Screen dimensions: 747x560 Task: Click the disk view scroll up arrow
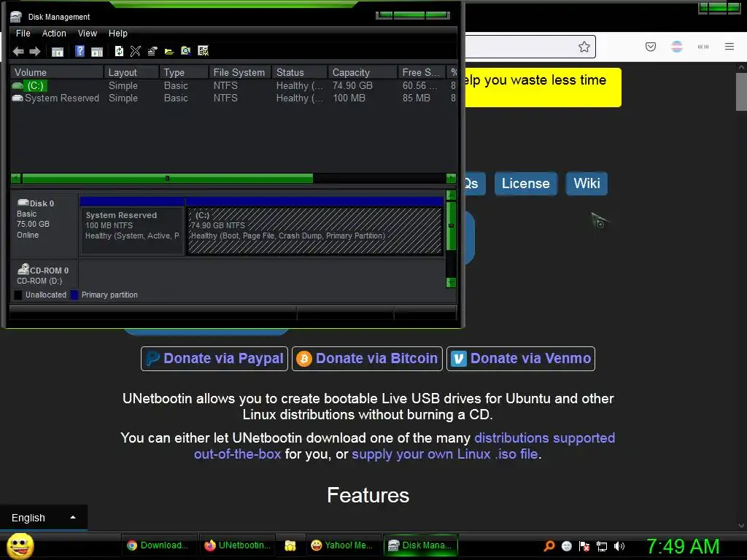click(451, 195)
